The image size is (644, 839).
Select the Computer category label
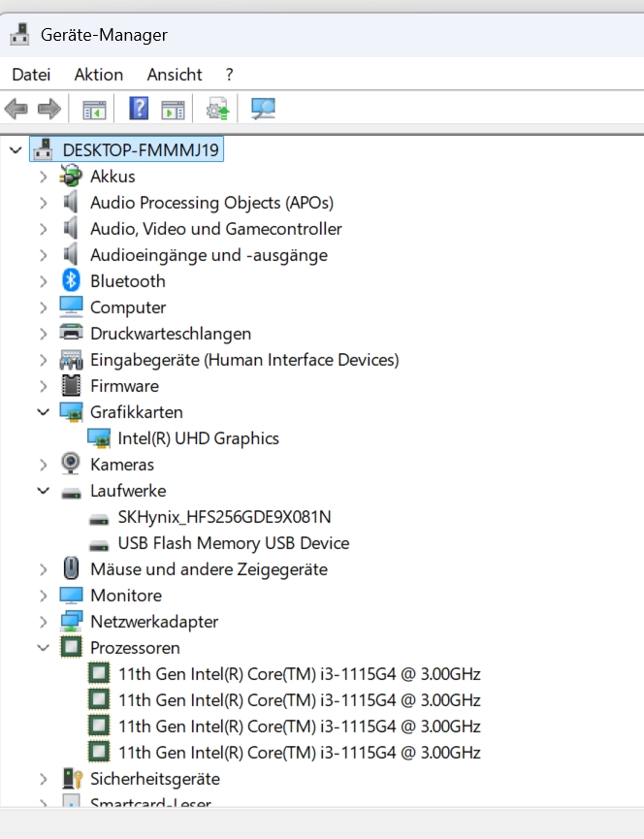tap(128, 307)
